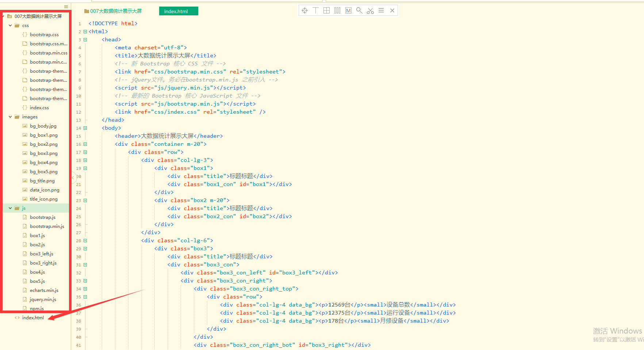Click the css/bootstrap.min.css href value

(188, 72)
